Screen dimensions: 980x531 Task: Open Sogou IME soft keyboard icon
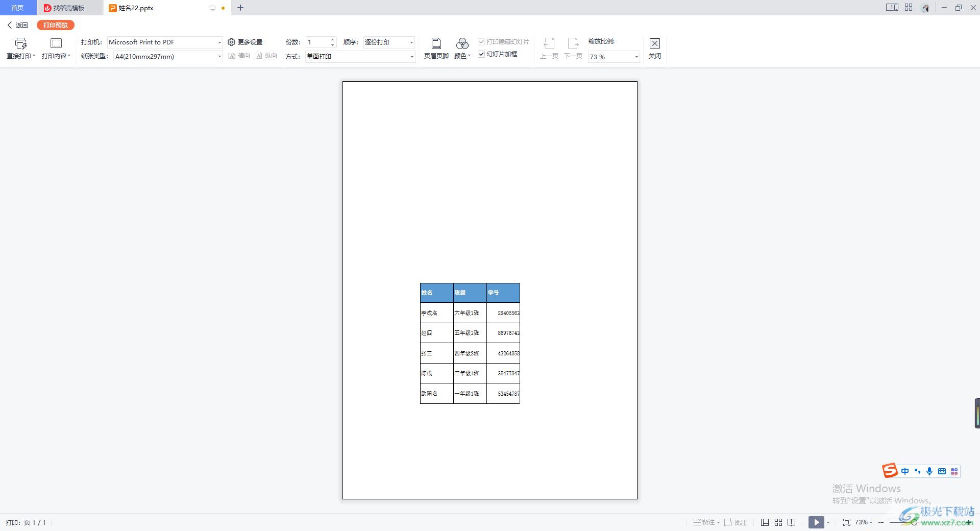click(942, 471)
